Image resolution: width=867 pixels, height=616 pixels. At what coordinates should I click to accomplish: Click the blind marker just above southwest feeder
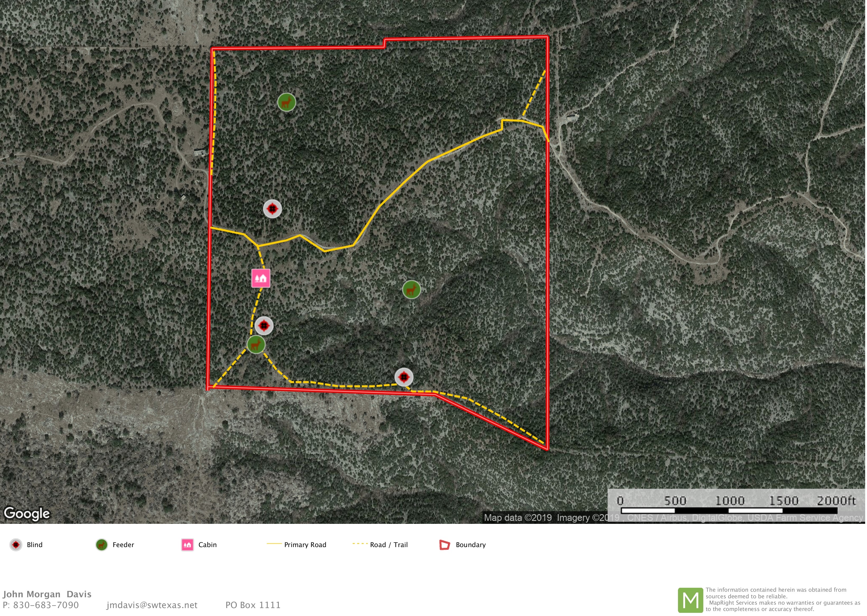(x=263, y=326)
